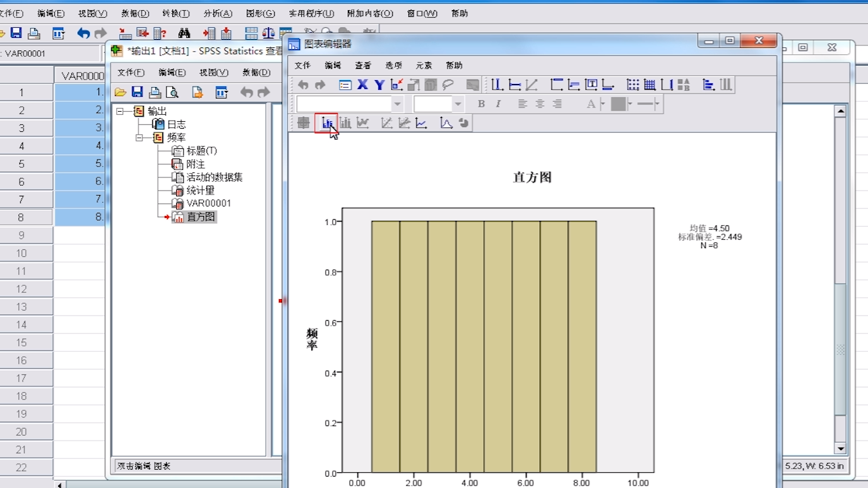Open the font name dropdown in chart editor
This screenshot has width=868, height=488.
pos(397,104)
